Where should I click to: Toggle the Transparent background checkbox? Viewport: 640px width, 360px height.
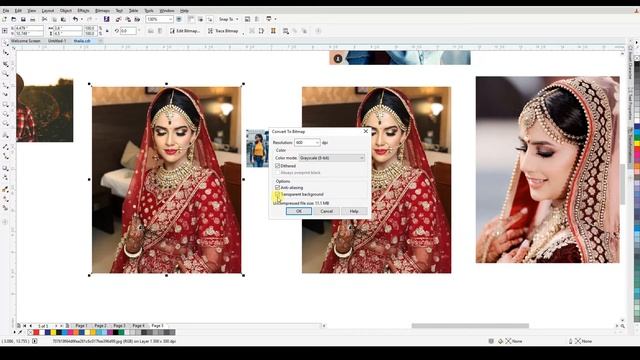click(278, 194)
